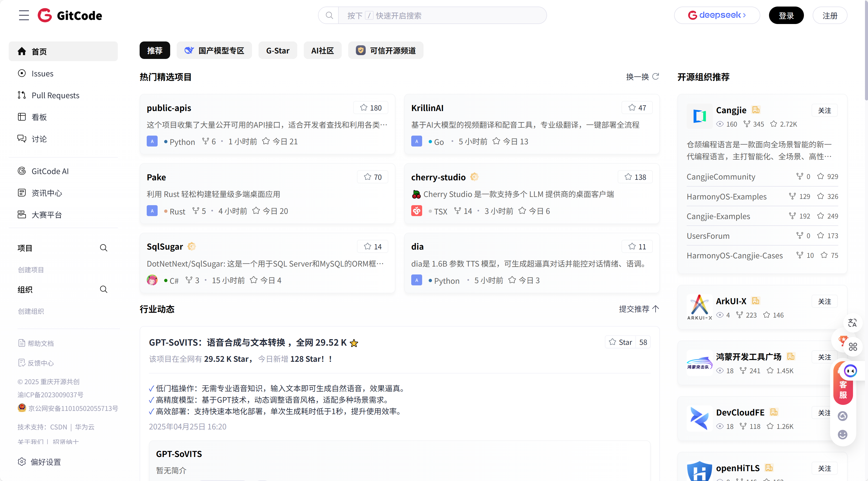
Task: Click the search magnifier icon in search bar
Action: click(329, 16)
